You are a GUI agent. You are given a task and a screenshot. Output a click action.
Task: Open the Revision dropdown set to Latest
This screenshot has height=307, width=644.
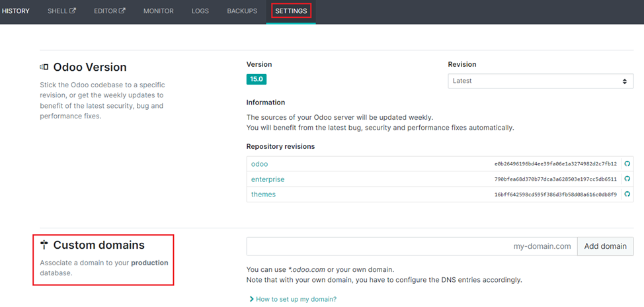click(540, 81)
